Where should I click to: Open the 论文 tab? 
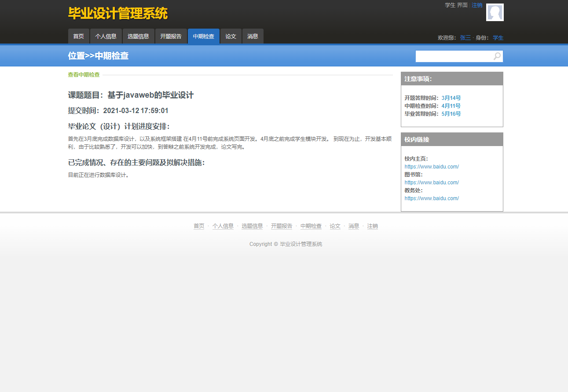[x=231, y=36]
